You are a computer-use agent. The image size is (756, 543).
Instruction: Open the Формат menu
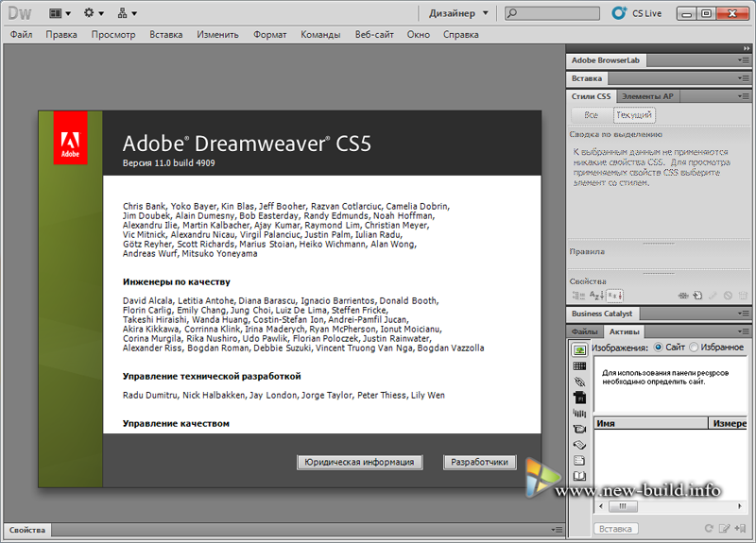click(x=270, y=35)
